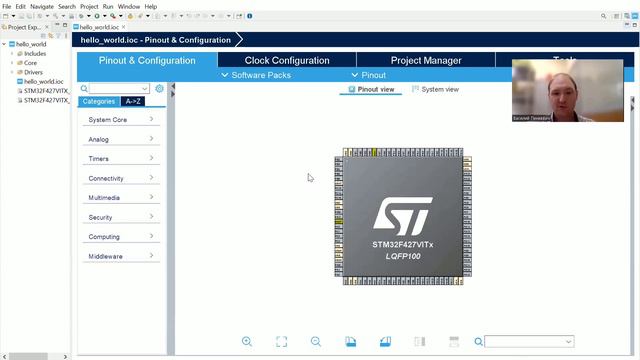Screen dimensions: 640x360
Task: Expand the Security category
Action: click(121, 217)
